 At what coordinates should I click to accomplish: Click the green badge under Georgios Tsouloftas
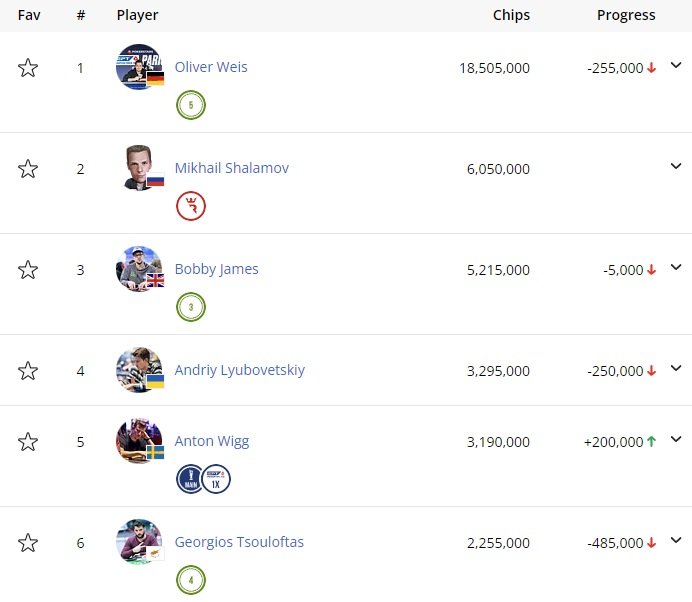(191, 579)
